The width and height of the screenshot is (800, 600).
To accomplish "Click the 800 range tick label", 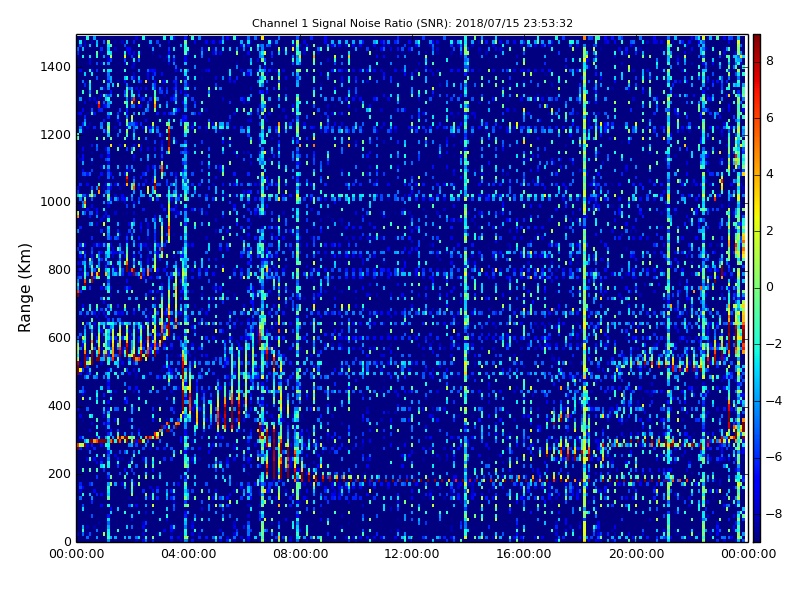I will pos(59,270).
